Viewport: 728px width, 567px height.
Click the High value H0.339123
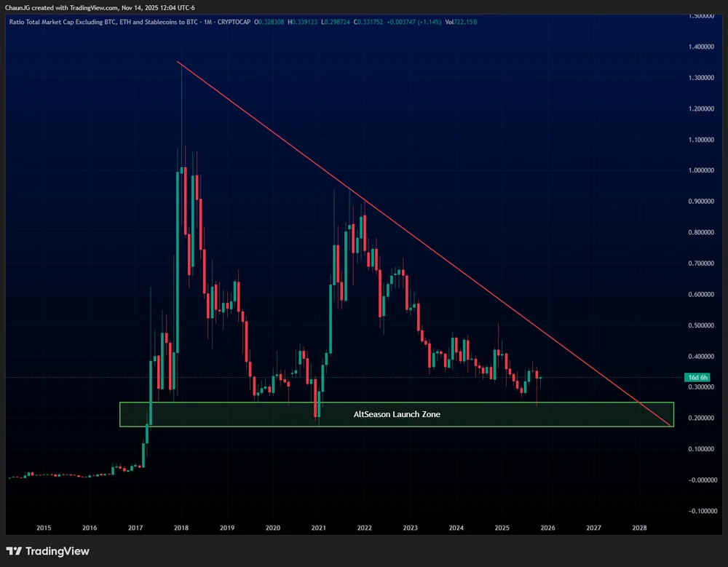pyautogui.click(x=304, y=22)
